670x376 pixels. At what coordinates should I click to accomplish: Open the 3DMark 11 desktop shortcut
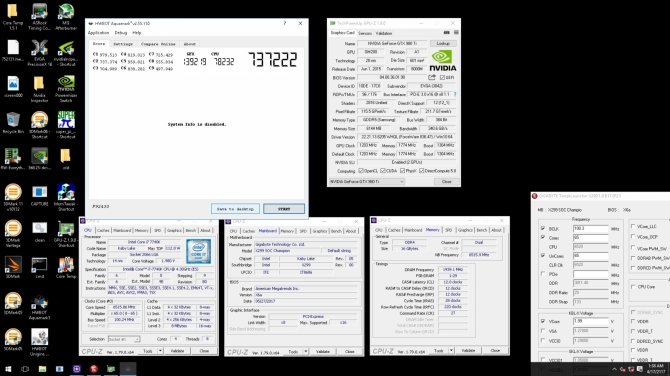click(13, 197)
